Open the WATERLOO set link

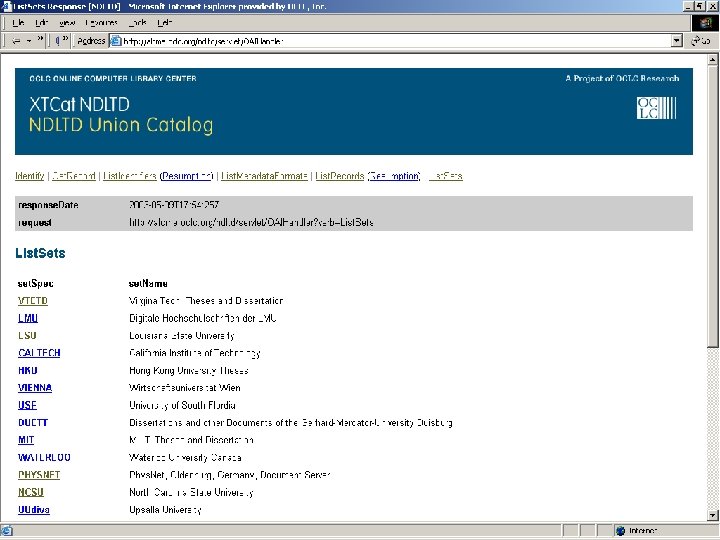coord(44,457)
